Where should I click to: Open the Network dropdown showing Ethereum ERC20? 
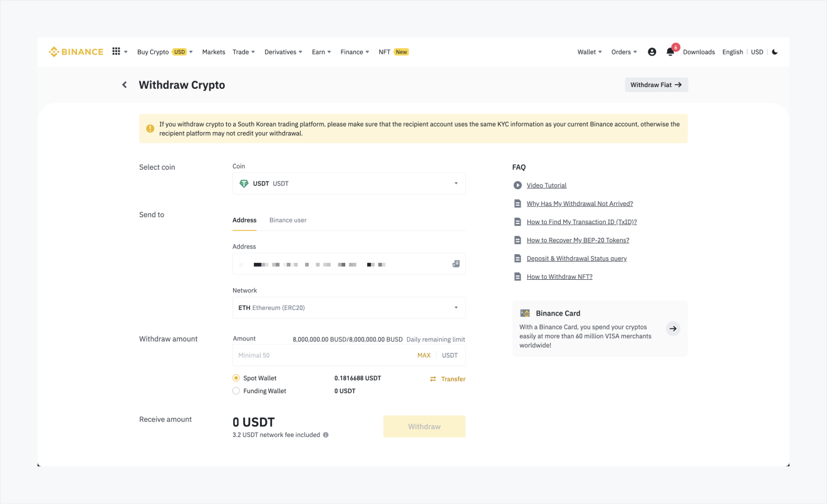coord(348,307)
